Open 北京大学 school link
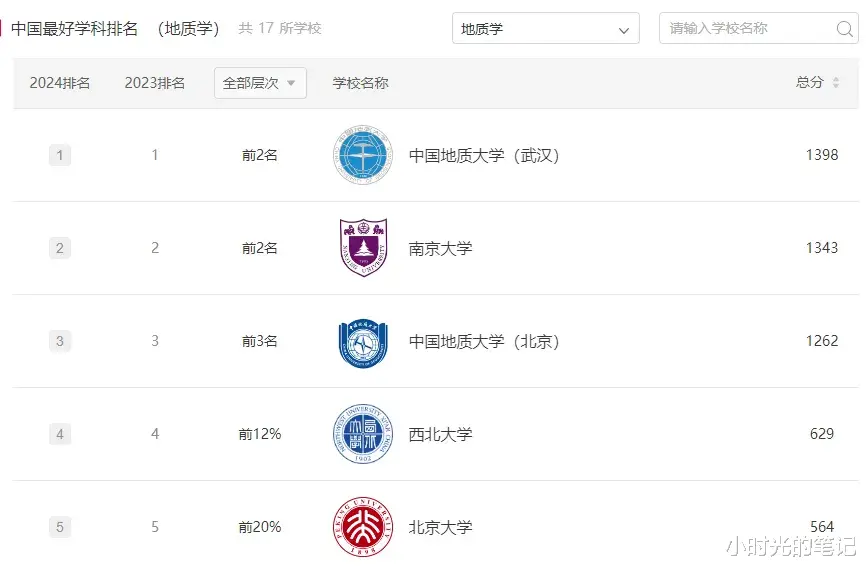Viewport: 868px width, 571px height. [440, 527]
